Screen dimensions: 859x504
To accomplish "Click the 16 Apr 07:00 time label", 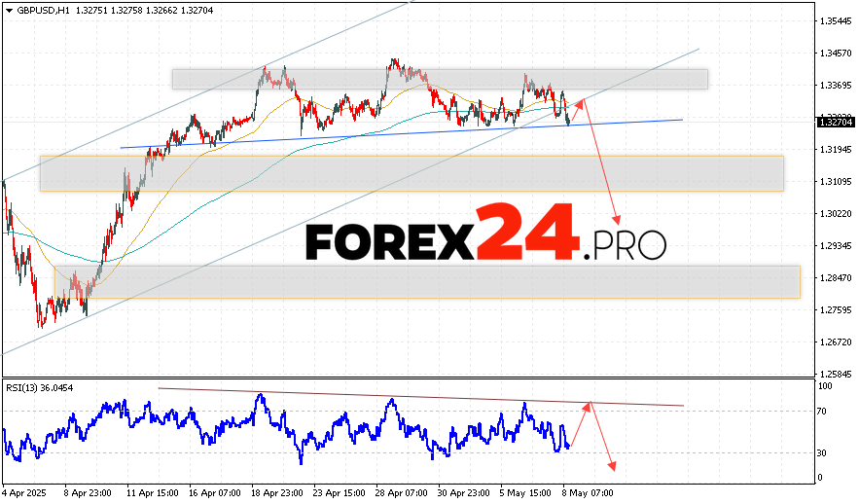I will click(215, 493).
